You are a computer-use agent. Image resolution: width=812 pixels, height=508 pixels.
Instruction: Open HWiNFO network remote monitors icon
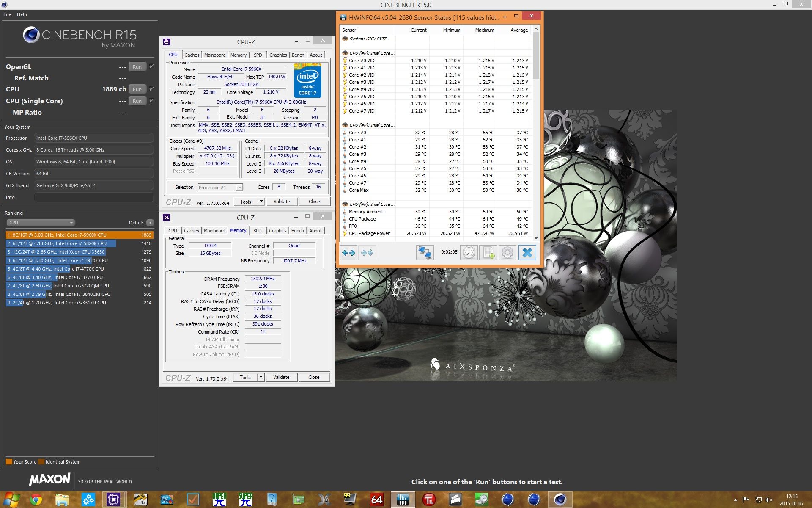[x=425, y=253]
